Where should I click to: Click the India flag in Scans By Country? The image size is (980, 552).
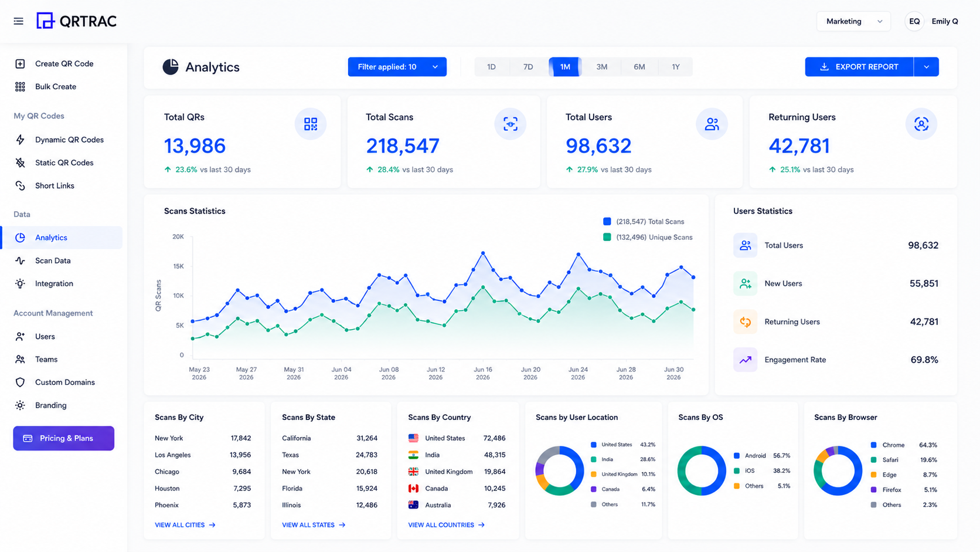click(413, 455)
